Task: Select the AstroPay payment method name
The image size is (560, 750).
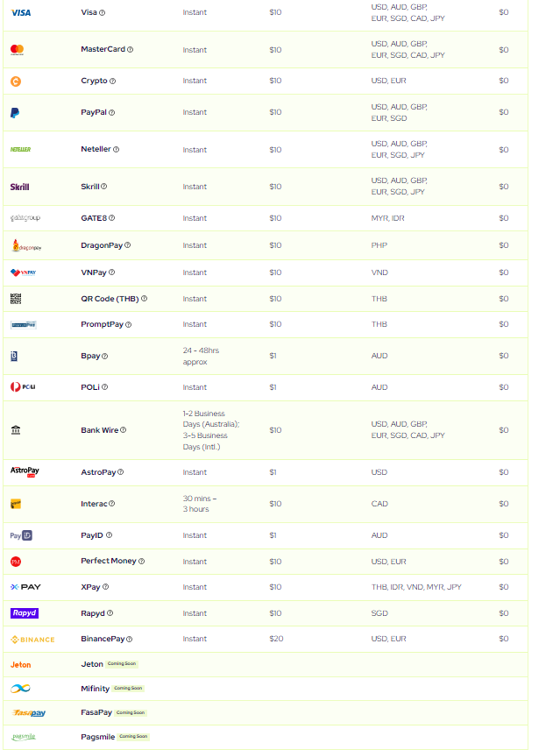Action: [97, 472]
